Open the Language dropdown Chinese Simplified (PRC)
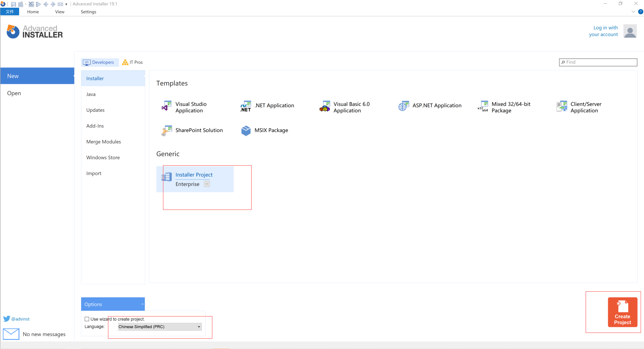Viewport: 644px width, 349px height. click(x=160, y=327)
